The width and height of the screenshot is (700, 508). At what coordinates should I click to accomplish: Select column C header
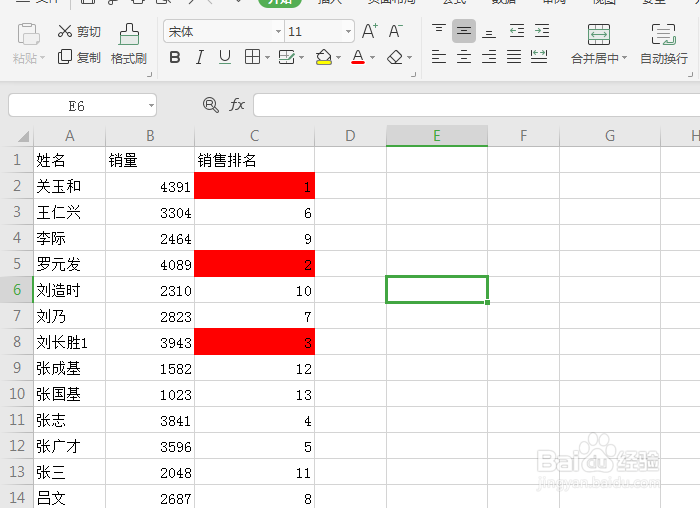254,136
